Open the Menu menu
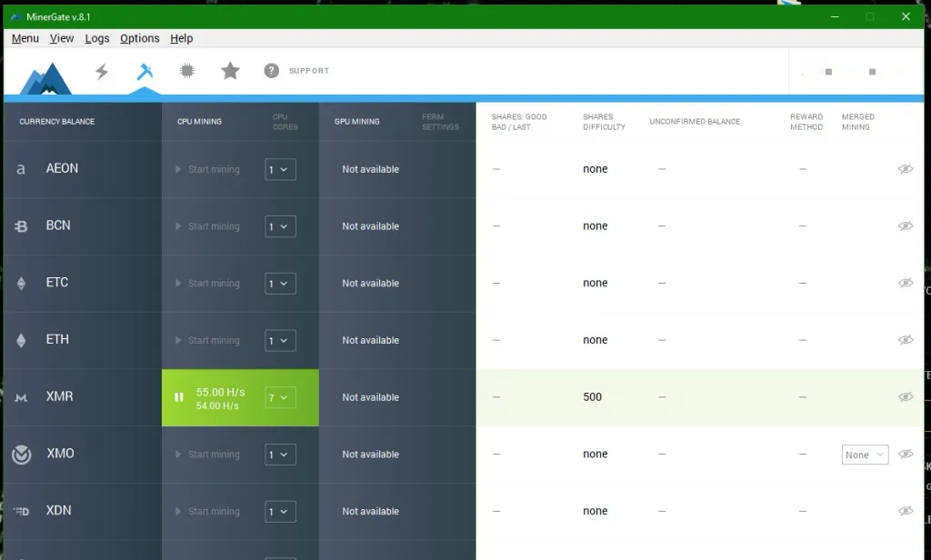Screen dimensions: 931x560 (25, 38)
